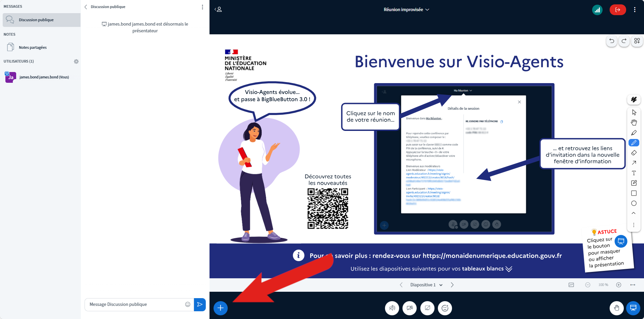Select Discussion publique in messages list
The height and width of the screenshot is (319, 644).
[42, 20]
